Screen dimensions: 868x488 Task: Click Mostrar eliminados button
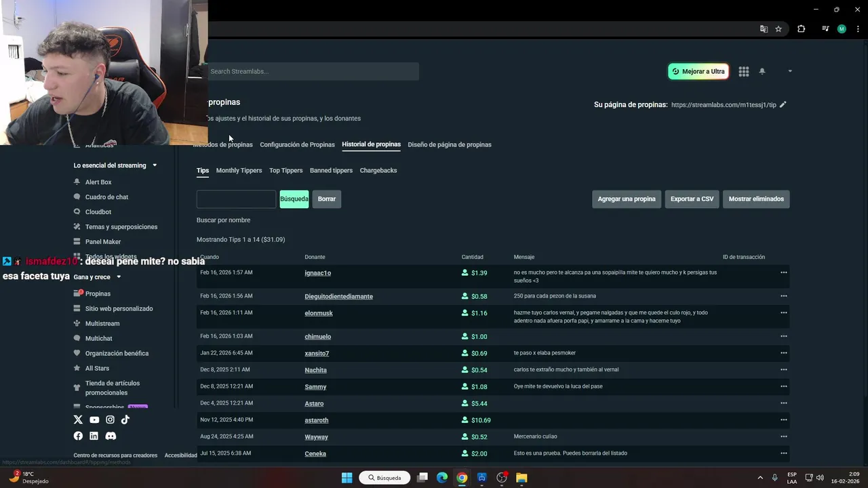tap(756, 199)
